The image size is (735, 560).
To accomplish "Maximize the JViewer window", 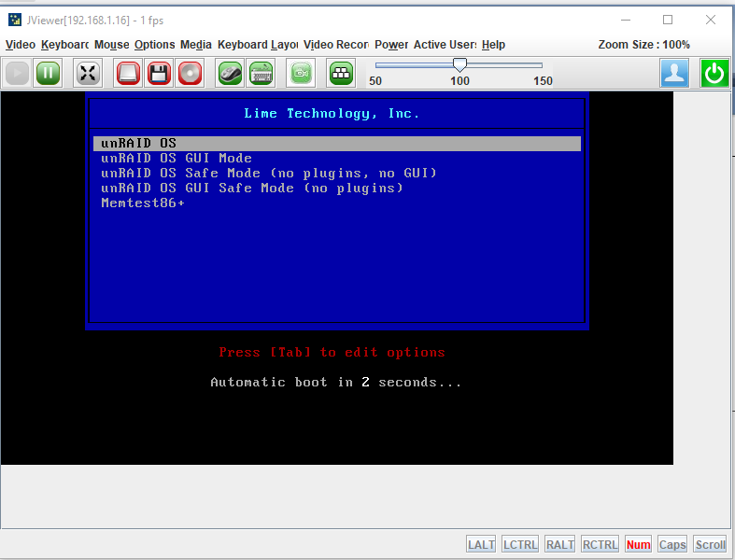I will point(668,20).
